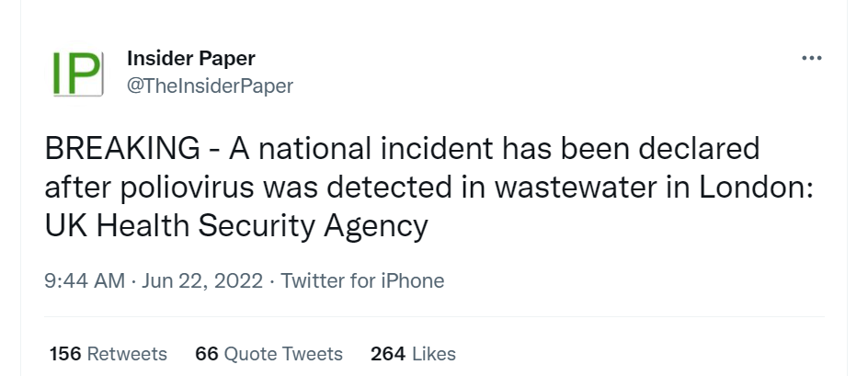This screenshot has height=376, width=868.
Task: Open the Insider Paper display name profile
Action: click(x=191, y=58)
